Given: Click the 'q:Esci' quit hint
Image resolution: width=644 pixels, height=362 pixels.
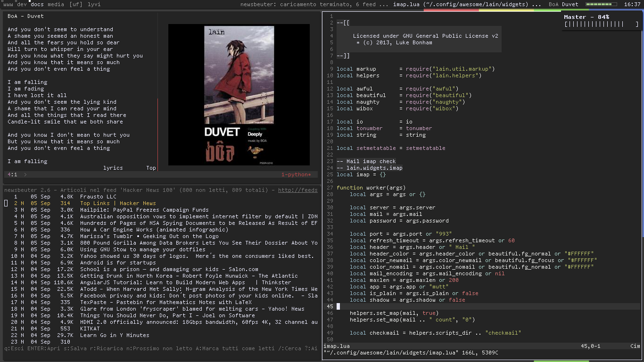Looking at the screenshot, I should pyautogui.click(x=14, y=348).
